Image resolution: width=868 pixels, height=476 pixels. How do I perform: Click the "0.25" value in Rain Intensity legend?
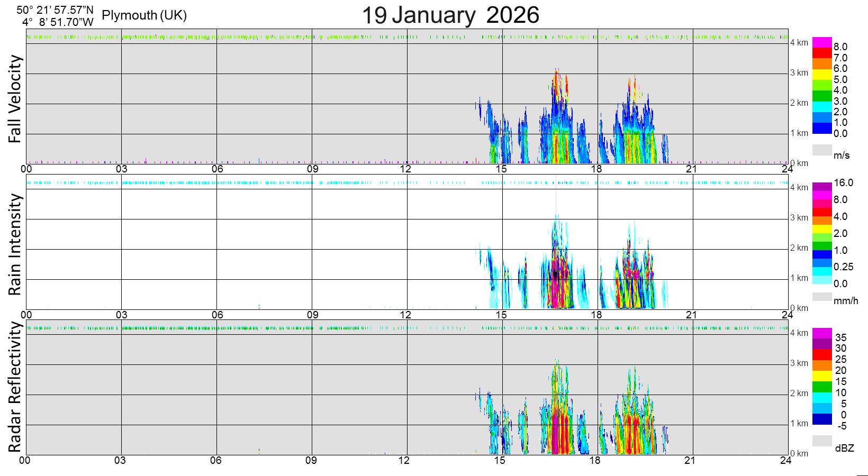[844, 267]
